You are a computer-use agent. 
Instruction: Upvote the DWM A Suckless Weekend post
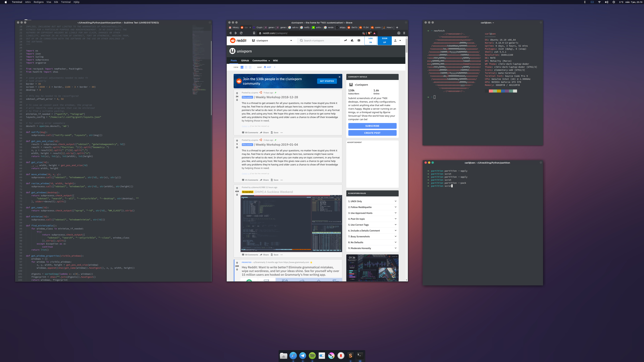point(237,188)
